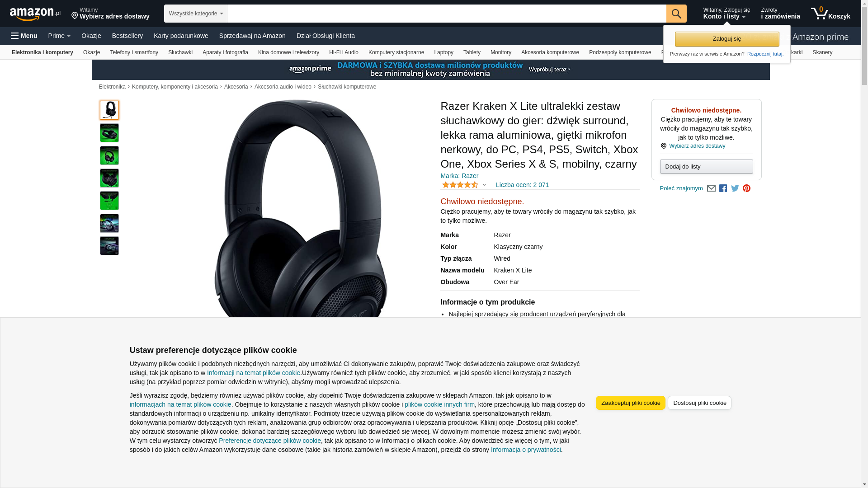The image size is (868, 488).
Task: Select Laptopy category tab
Action: [x=443, y=52]
